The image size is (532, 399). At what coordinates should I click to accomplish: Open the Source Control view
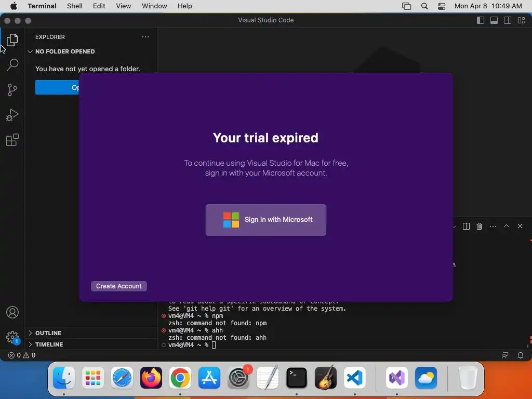[x=12, y=90]
